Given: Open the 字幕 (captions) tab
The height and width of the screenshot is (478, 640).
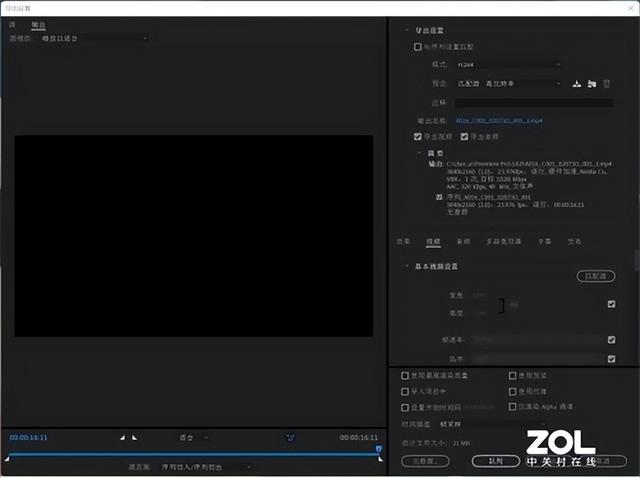Looking at the screenshot, I should (x=544, y=242).
